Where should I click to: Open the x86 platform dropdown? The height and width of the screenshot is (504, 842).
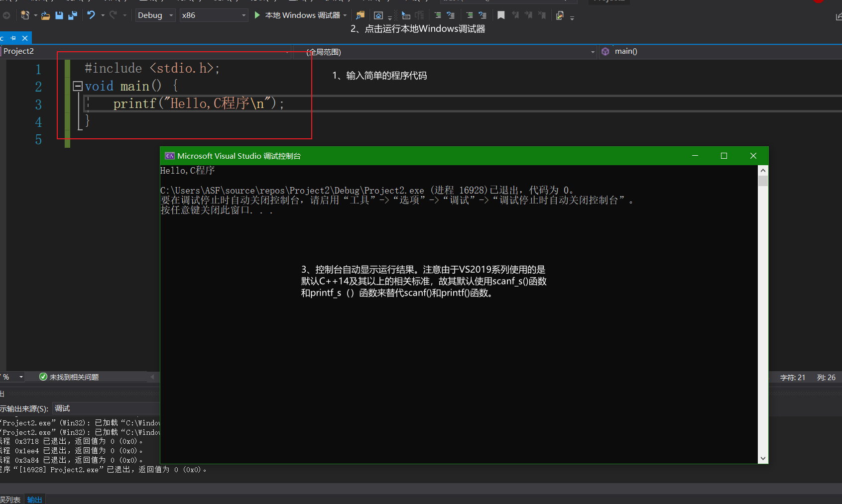214,15
